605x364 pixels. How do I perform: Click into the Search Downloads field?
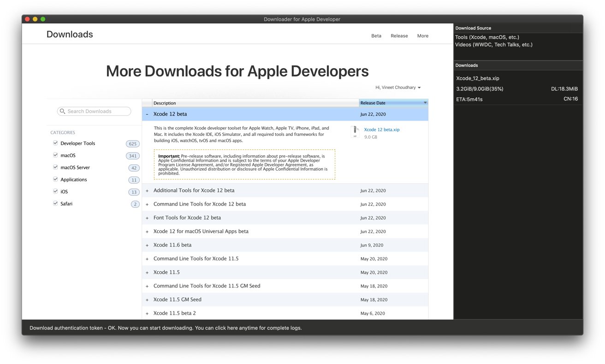point(94,112)
